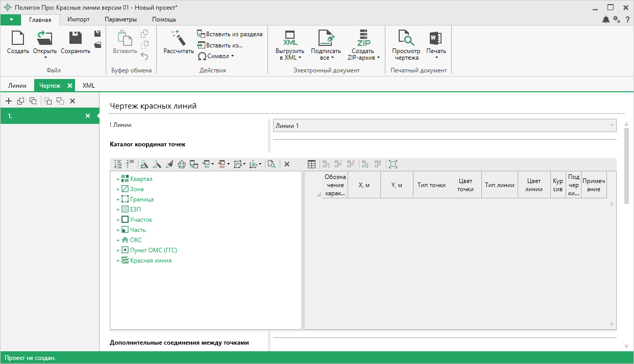The image size is (634, 364).
Task: Click the magnifier preview icon in catalog toolbar
Action: click(x=272, y=164)
